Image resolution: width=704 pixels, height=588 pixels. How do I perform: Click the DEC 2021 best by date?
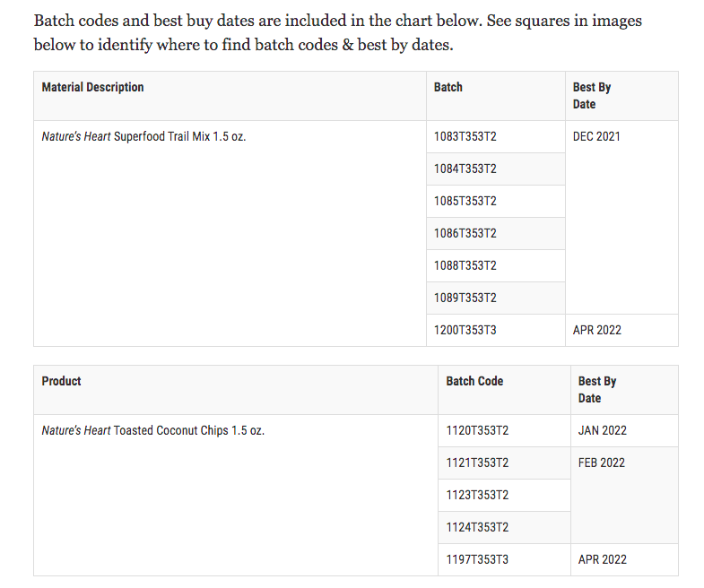(596, 136)
